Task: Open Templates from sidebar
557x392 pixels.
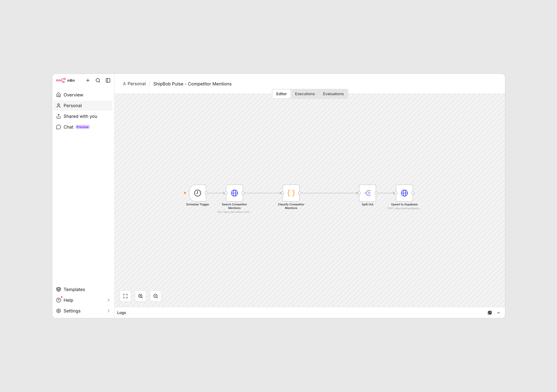Action: tap(83, 289)
